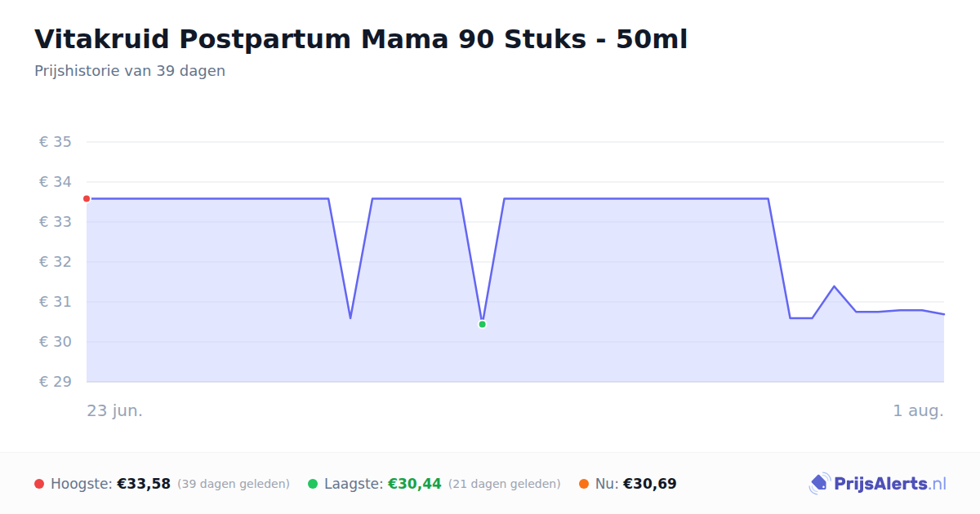Open the PrijsAlerts.nl link
Viewport: 980px width, 514px height.
877,484
